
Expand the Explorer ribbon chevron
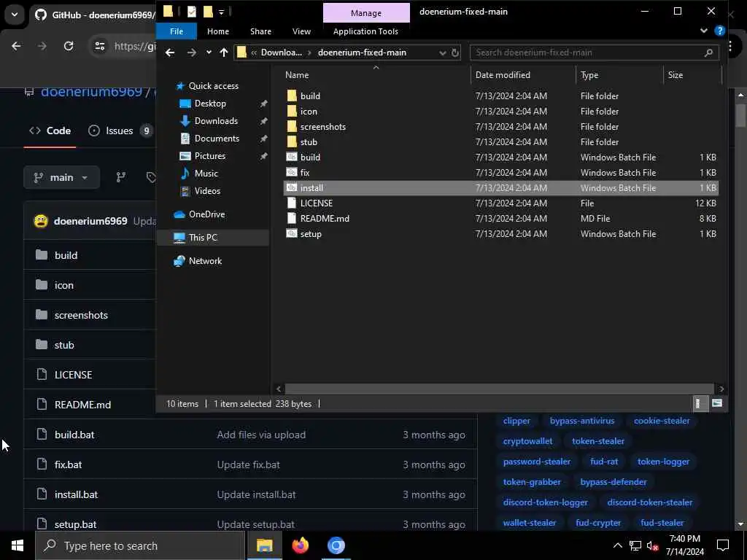tap(704, 31)
